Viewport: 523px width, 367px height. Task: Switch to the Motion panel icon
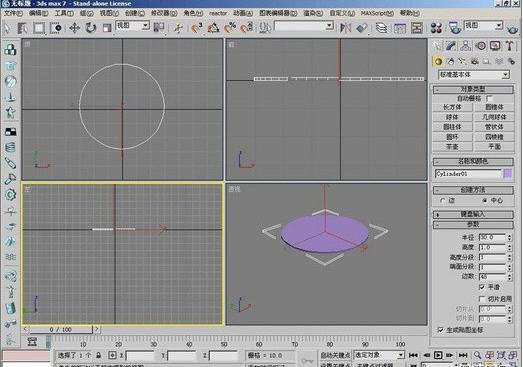[480, 46]
